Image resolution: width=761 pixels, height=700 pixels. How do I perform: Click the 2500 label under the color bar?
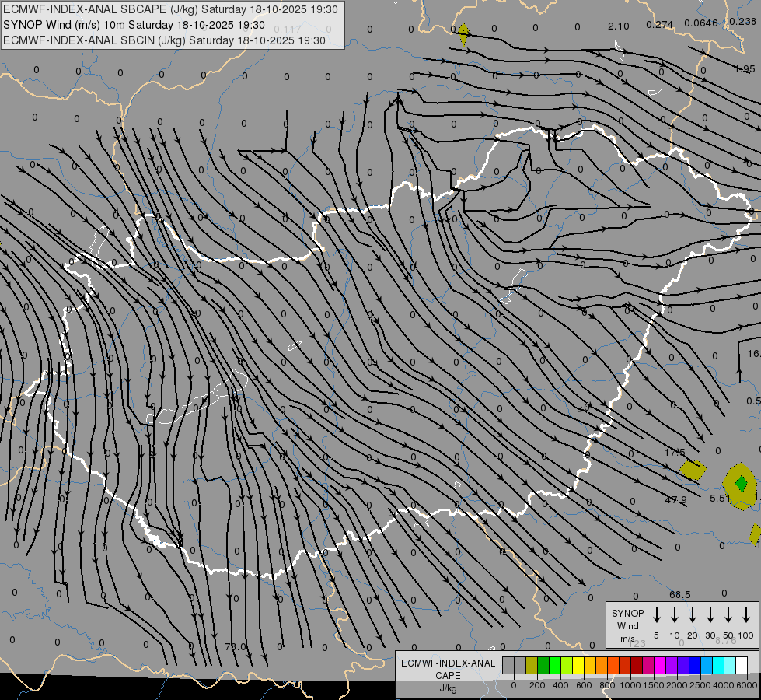700,685
